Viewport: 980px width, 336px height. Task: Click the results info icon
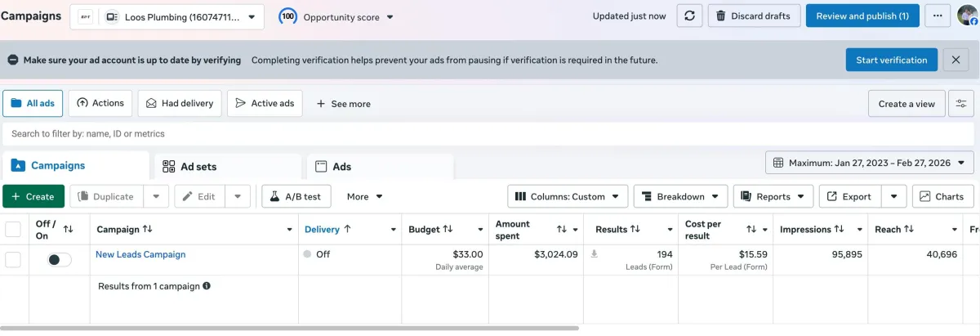(207, 286)
